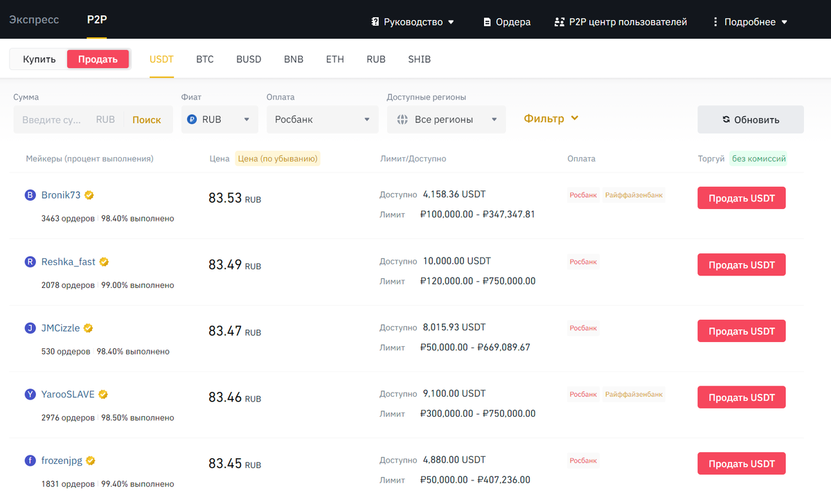Open JMCizzle maker profile

pos(61,328)
